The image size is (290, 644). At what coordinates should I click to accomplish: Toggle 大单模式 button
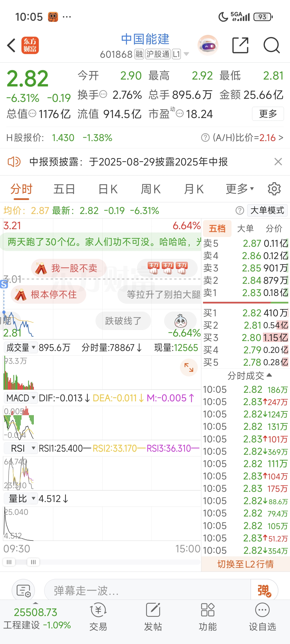[x=267, y=210]
